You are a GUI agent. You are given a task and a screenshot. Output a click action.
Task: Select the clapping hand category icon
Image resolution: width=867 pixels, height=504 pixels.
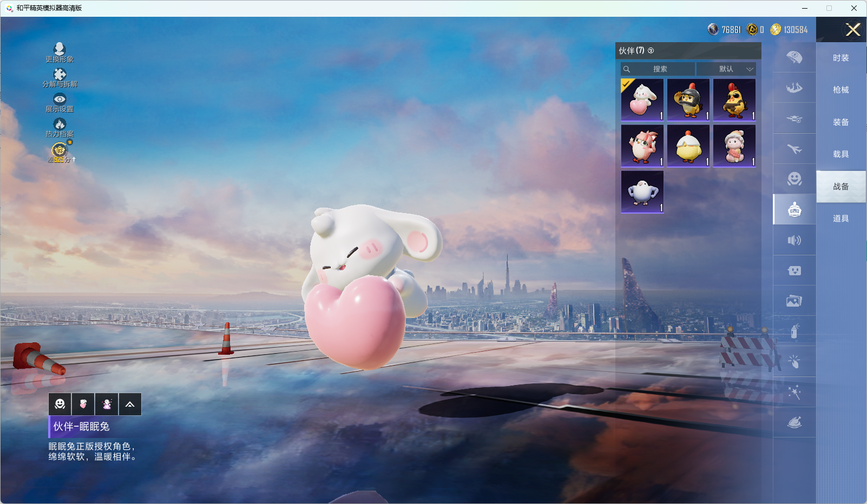[794, 361]
